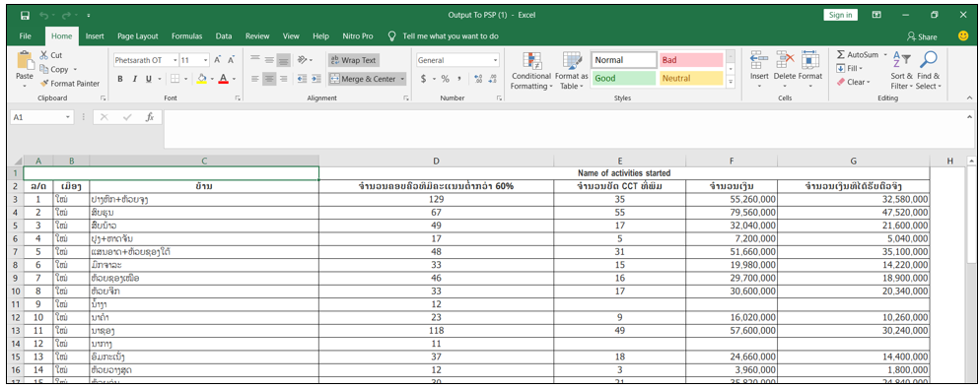Expand the cell Styles gallery

731,81
